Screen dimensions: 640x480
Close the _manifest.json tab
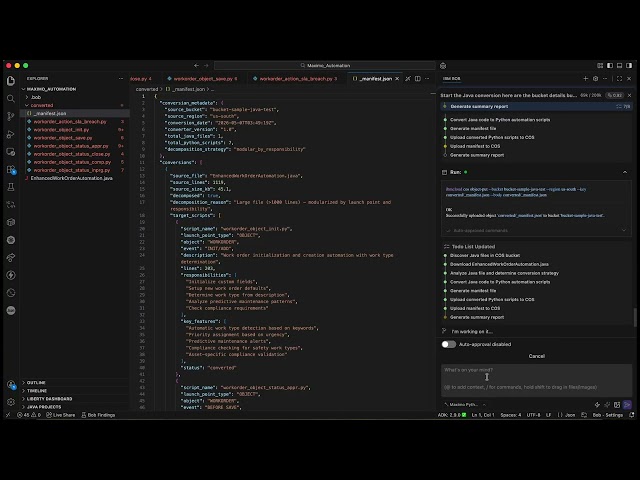pyautogui.click(x=397, y=78)
